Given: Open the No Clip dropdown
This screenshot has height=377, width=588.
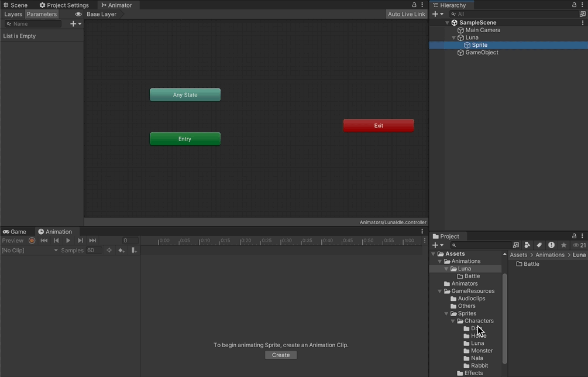Looking at the screenshot, I should (x=30, y=250).
